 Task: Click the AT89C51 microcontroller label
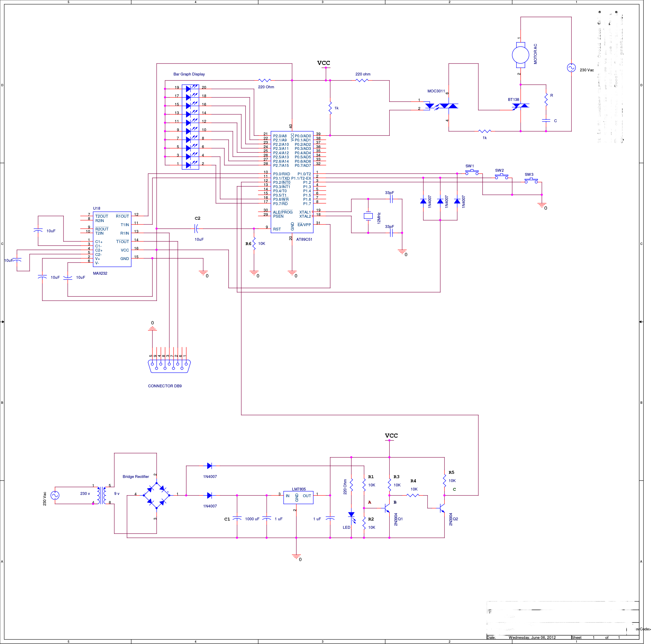point(304,239)
